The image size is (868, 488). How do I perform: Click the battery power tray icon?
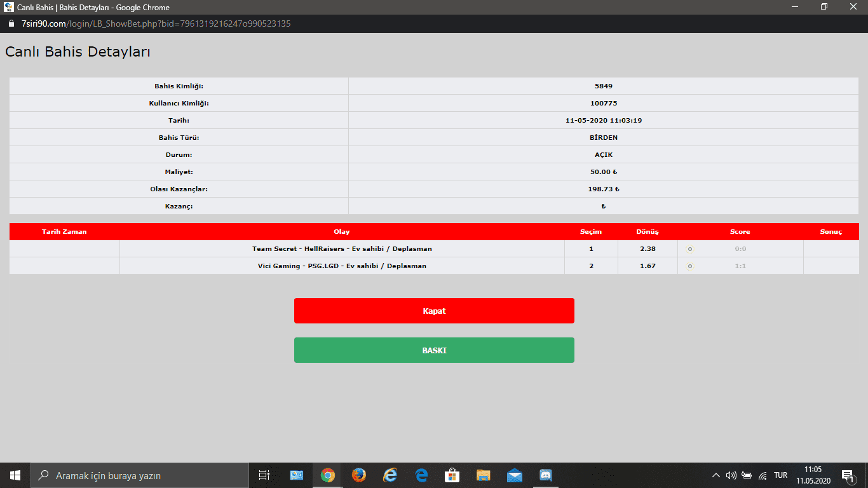coord(747,475)
